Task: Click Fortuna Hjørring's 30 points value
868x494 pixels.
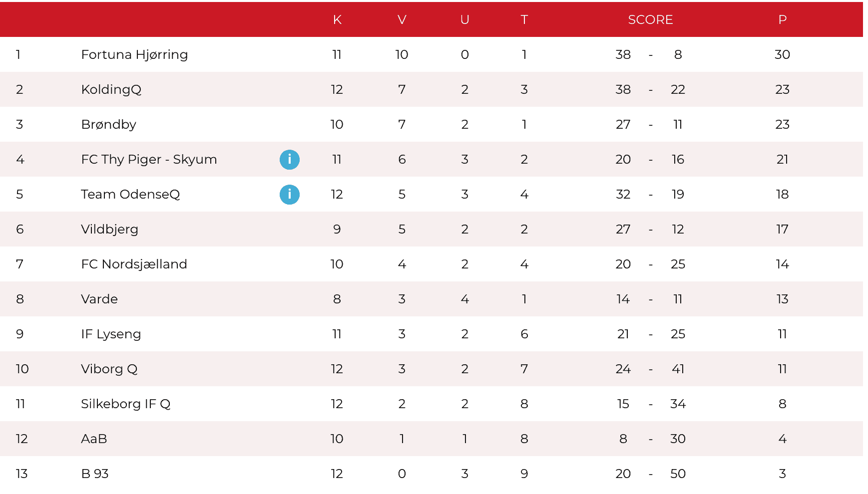Action: click(x=782, y=55)
